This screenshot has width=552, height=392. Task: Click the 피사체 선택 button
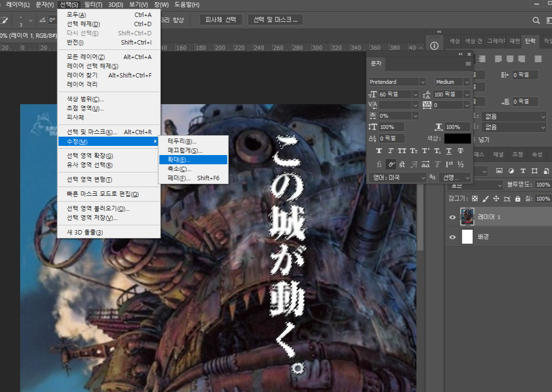click(x=221, y=20)
